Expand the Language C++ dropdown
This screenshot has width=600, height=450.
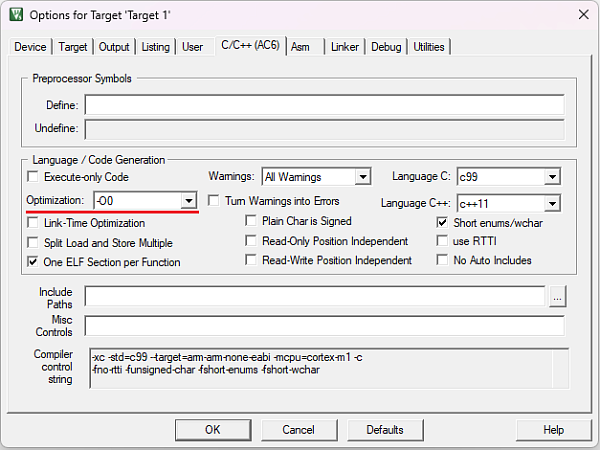coord(551,203)
